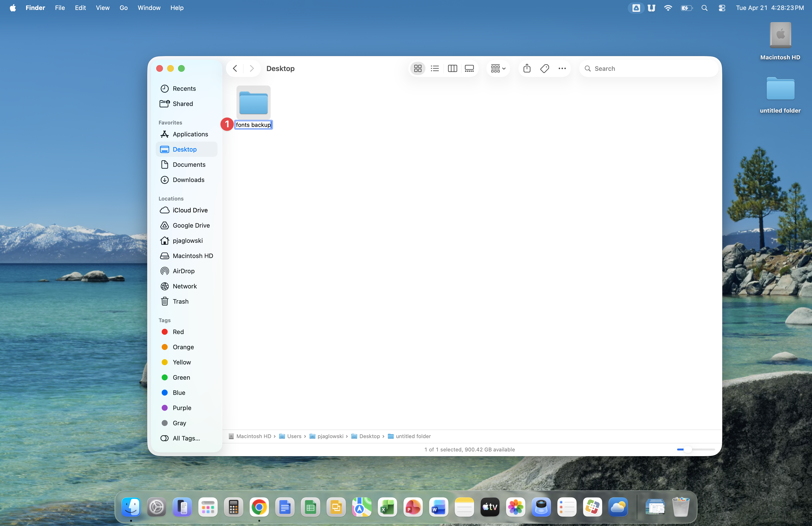Image resolution: width=812 pixels, height=526 pixels.
Task: Switch to list view in toolbar
Action: point(435,69)
